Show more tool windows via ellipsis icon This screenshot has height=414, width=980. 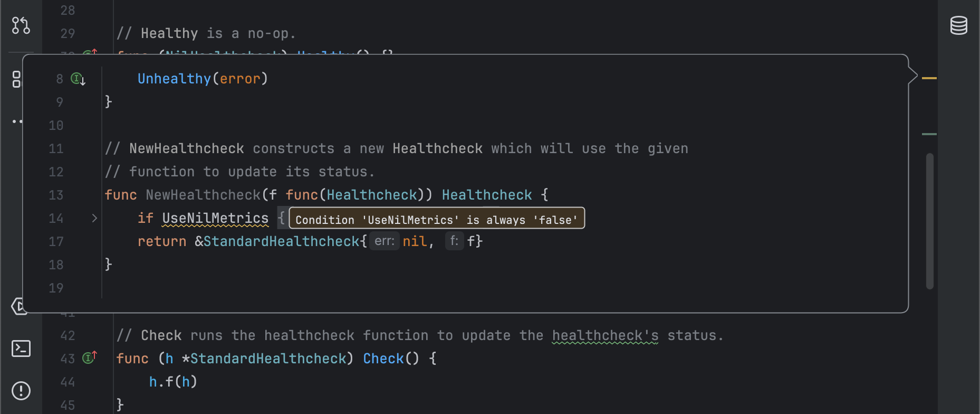point(17,121)
